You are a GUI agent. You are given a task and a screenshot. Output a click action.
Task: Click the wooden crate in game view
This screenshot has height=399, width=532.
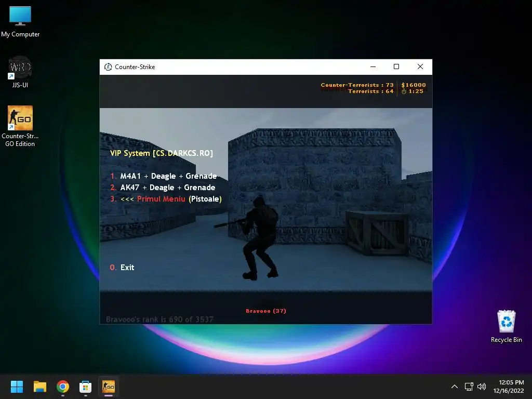pos(377,233)
